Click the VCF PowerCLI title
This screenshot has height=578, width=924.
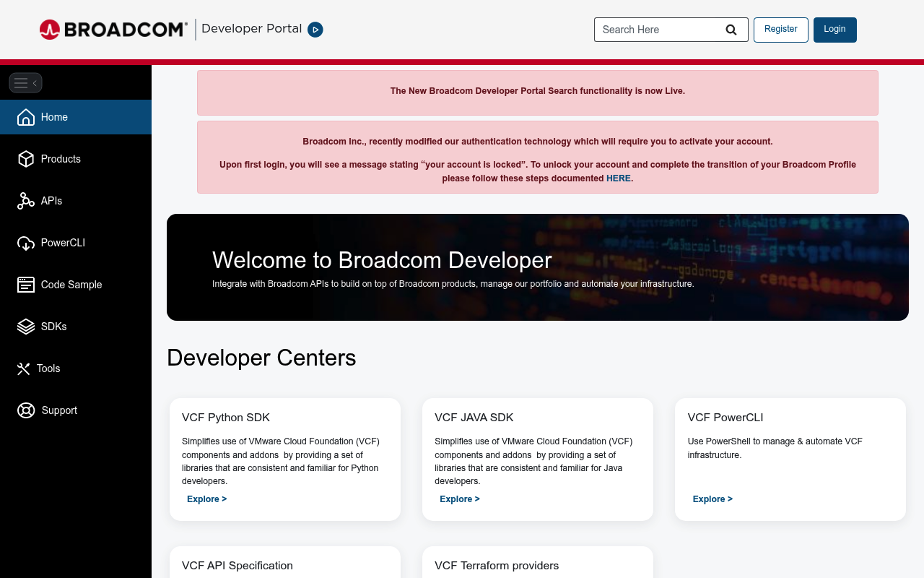pos(725,418)
